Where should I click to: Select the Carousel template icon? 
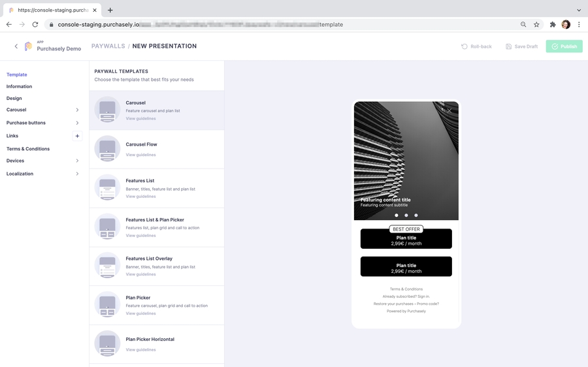[107, 110]
